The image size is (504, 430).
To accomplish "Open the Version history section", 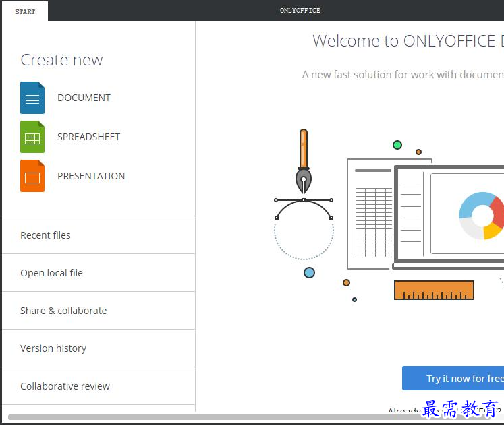I will pos(99,348).
